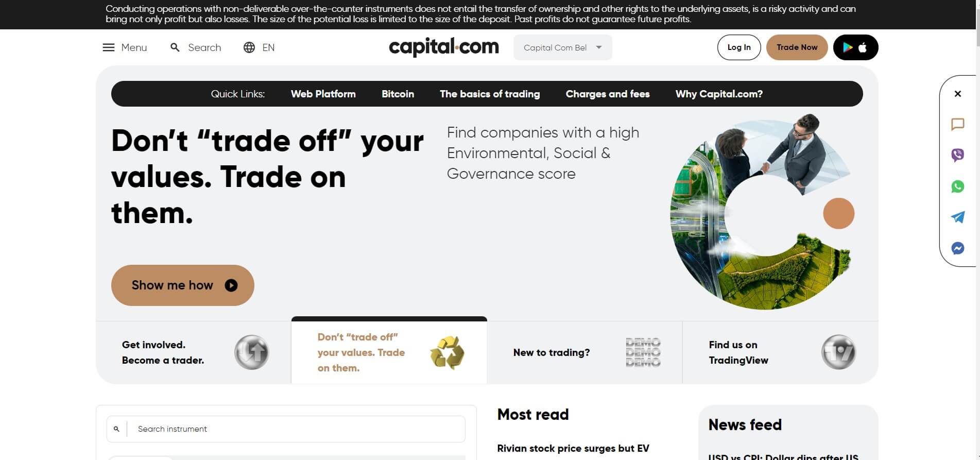Go to capital.com logo homepage
The height and width of the screenshot is (460, 980).
pyautogui.click(x=444, y=47)
